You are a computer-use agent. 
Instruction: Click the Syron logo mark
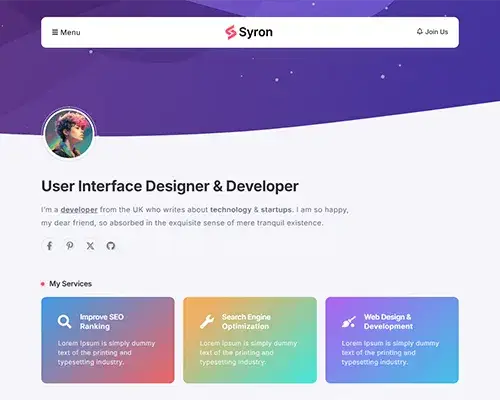click(x=230, y=32)
